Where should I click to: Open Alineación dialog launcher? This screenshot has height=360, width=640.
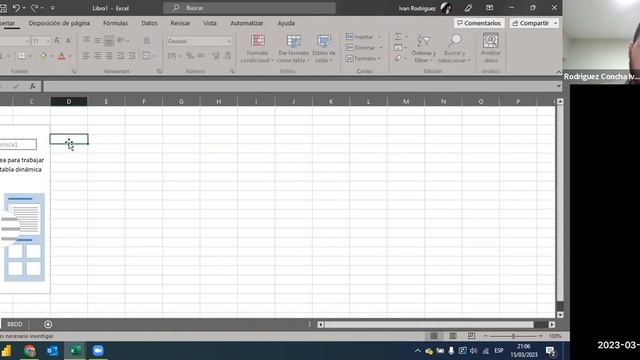click(x=159, y=71)
